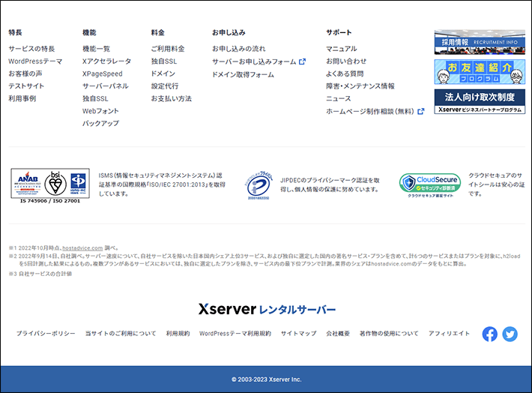Open お申し込みの流れ link

pyautogui.click(x=238, y=49)
